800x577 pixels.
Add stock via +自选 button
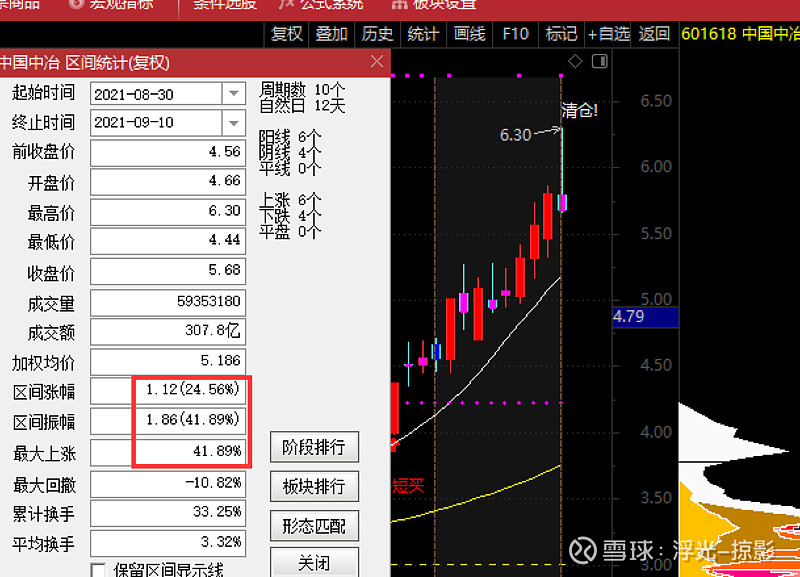[608, 34]
